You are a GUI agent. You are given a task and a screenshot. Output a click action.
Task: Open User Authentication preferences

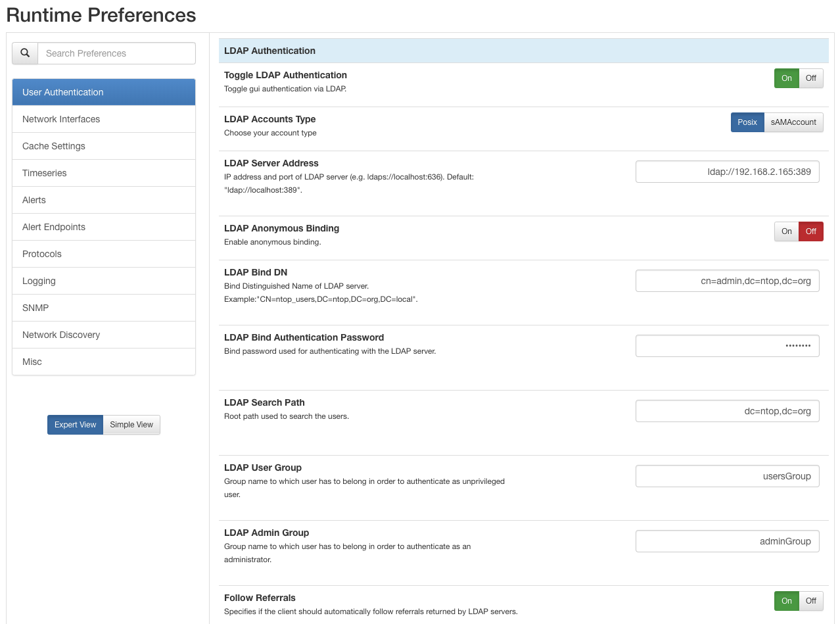coord(104,92)
